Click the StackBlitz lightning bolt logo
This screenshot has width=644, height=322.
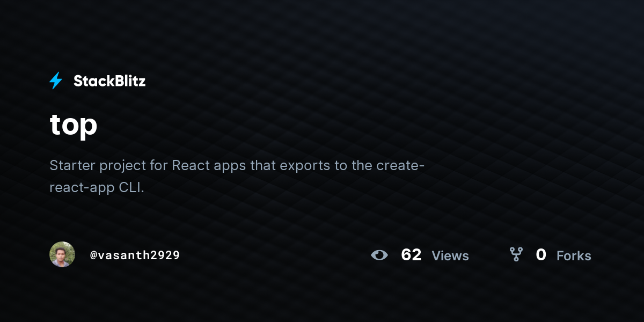(x=56, y=81)
